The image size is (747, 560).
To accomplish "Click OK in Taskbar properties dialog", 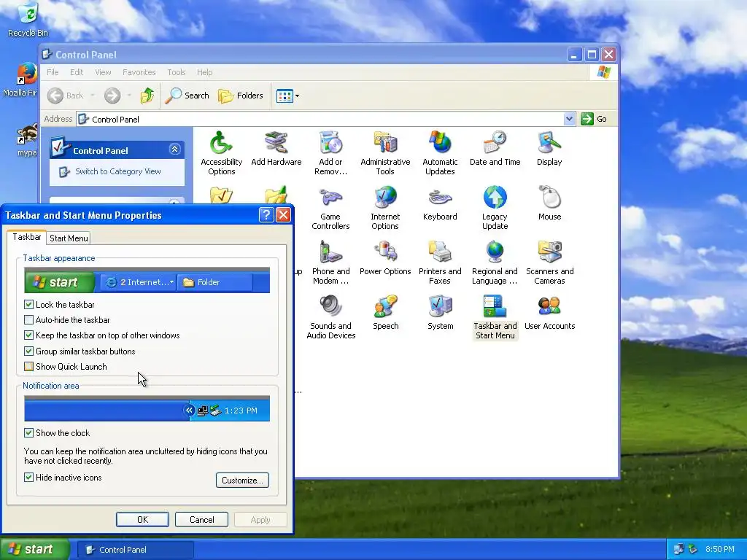I will [142, 519].
